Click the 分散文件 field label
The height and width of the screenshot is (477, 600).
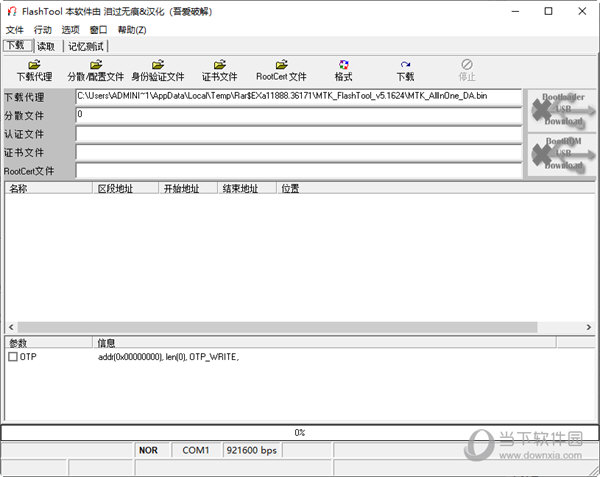click(x=24, y=116)
